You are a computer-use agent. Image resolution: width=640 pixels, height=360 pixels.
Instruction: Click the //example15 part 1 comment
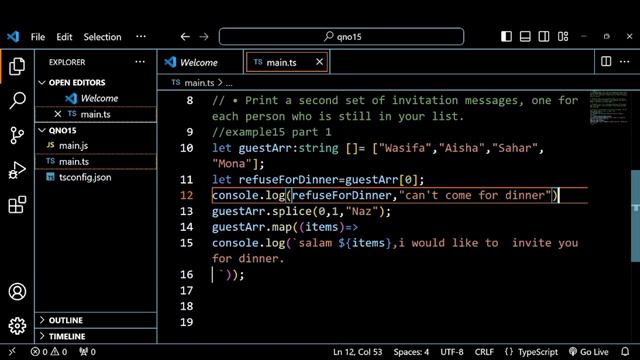point(271,132)
